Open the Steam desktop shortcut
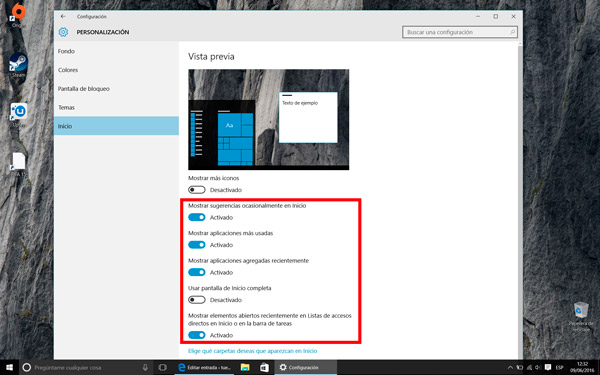Screen dimensions: 600x375 [18, 64]
